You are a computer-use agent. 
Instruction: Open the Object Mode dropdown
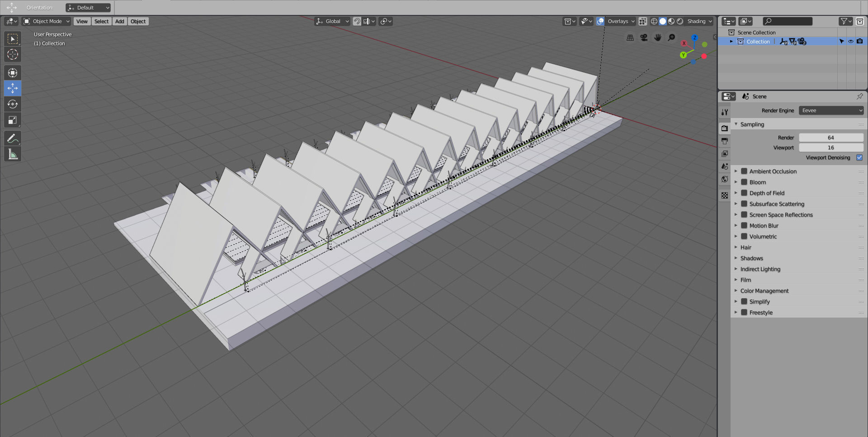click(47, 21)
